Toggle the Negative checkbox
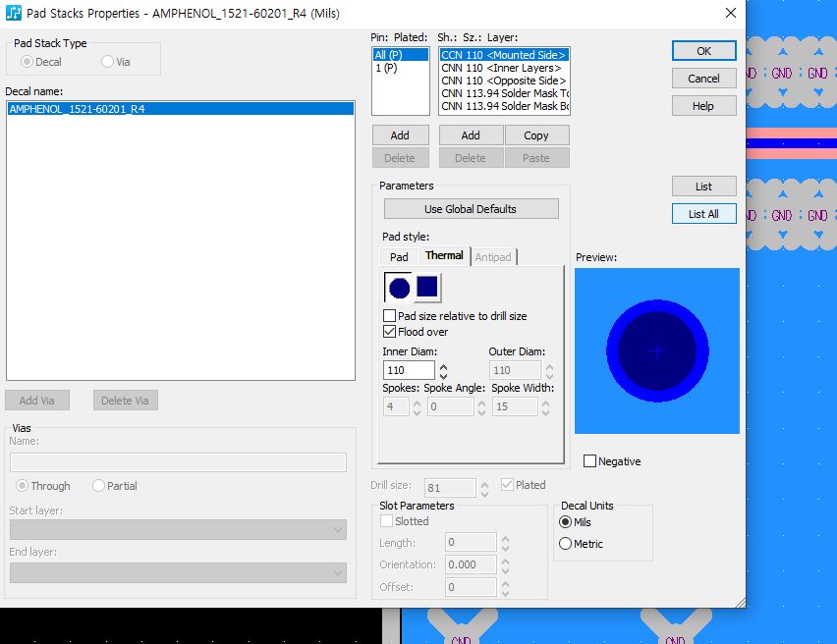The height and width of the screenshot is (644, 837). [589, 461]
